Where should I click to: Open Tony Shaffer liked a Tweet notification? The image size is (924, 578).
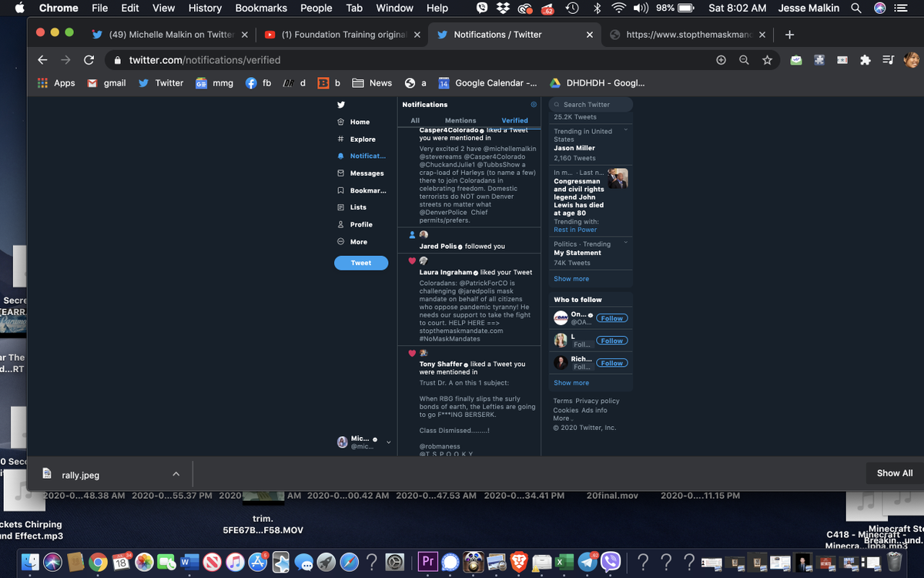point(469,401)
